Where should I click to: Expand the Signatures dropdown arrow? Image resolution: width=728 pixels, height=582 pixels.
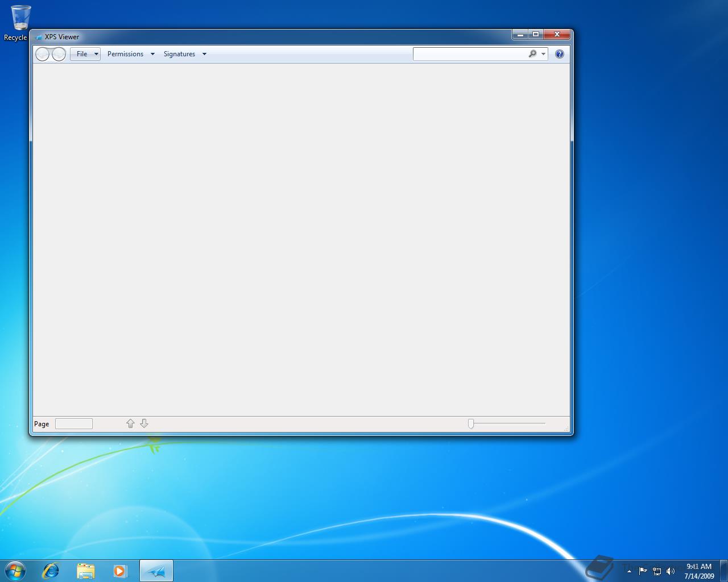[x=204, y=54]
